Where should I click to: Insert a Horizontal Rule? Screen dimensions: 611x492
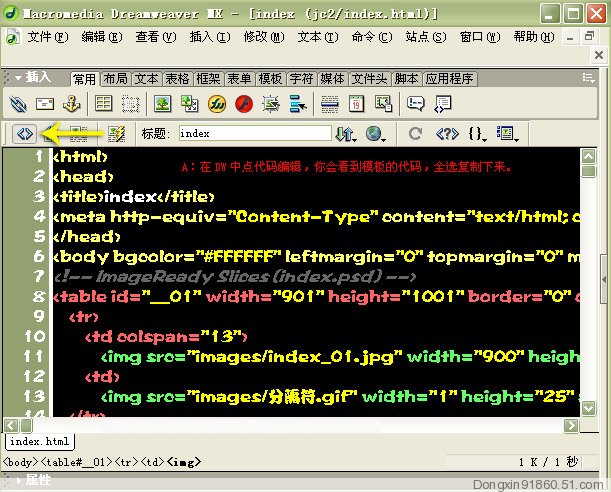330,104
